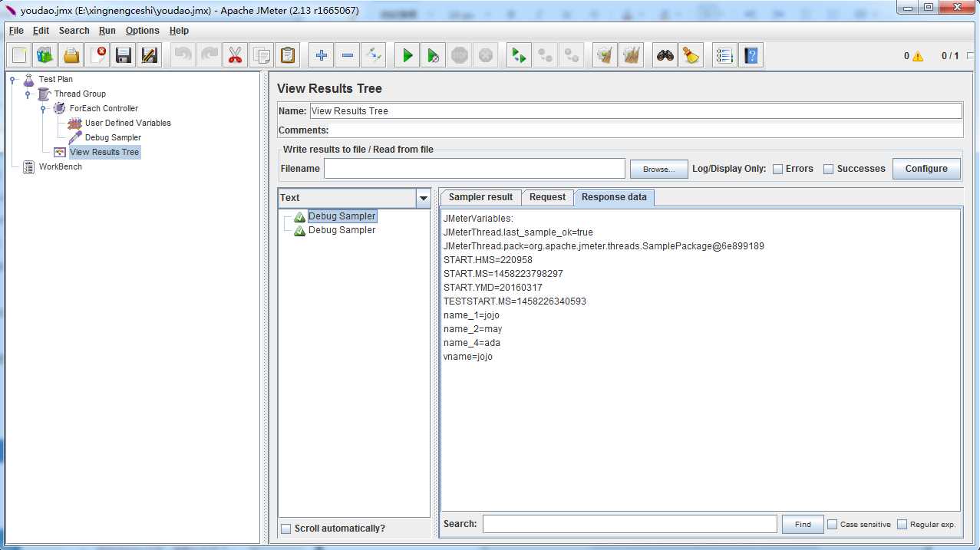Collapse the Thread Group tree node

(28, 94)
